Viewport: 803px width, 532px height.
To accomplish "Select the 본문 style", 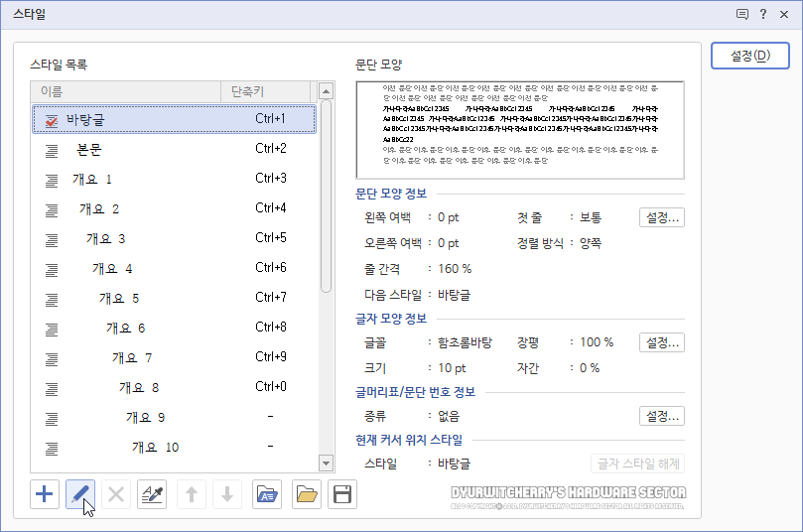I will (x=174, y=150).
